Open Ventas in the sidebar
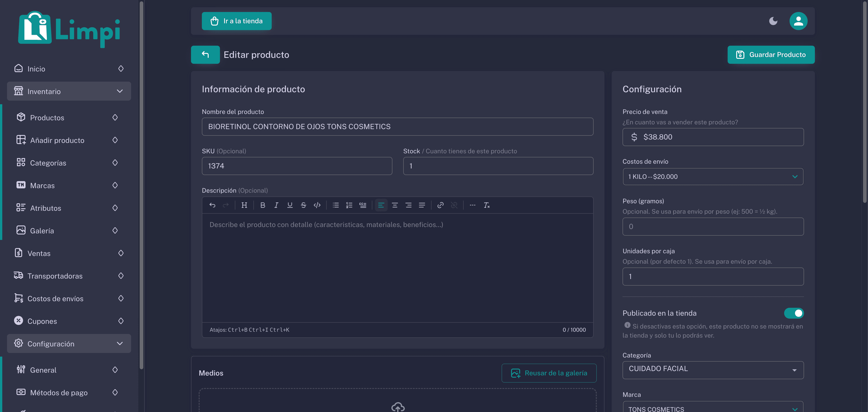 (69, 253)
